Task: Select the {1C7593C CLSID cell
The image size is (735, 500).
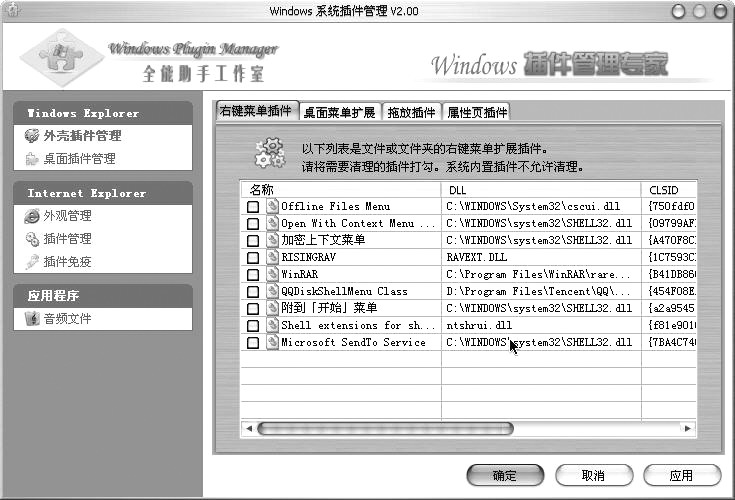Action: point(669,257)
